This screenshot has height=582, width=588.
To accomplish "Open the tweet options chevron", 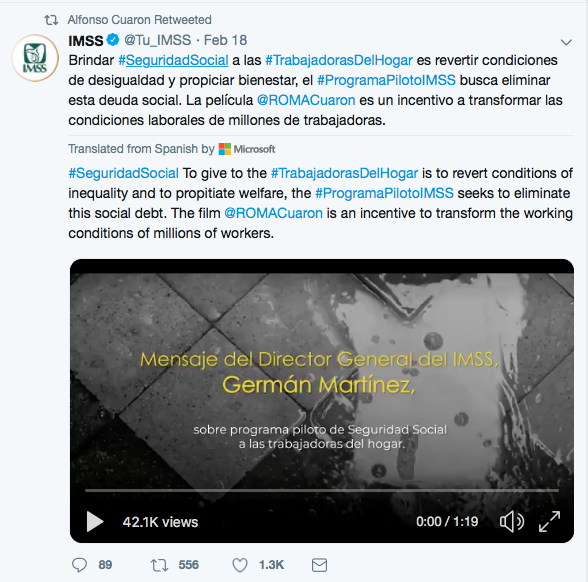I will click(566, 42).
